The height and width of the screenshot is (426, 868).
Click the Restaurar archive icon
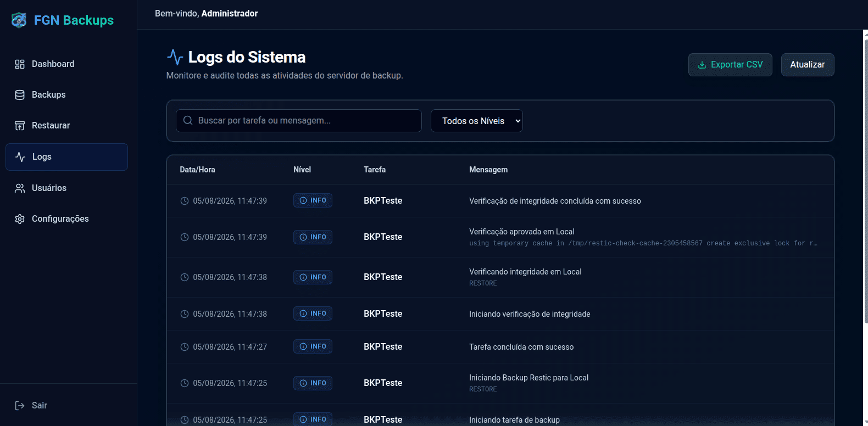20,126
